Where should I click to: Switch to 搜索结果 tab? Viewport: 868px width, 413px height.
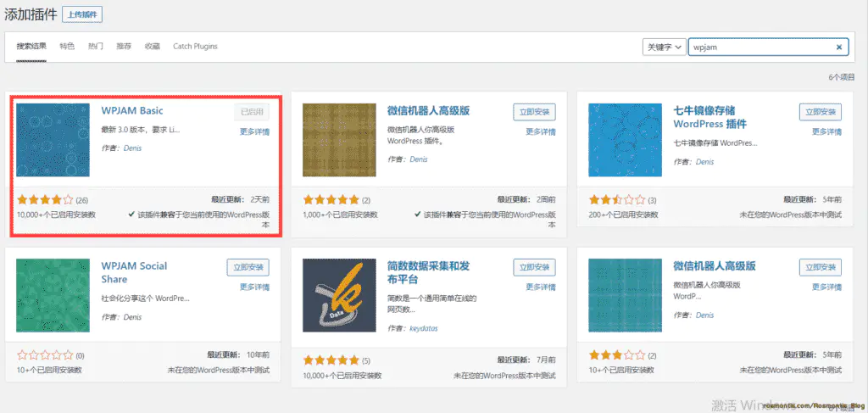[x=31, y=47]
